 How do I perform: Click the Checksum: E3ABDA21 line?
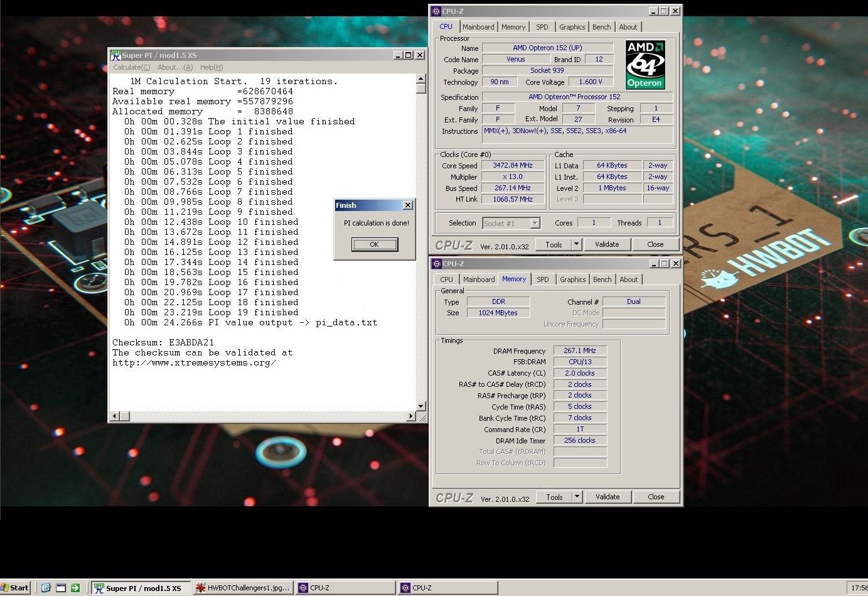(x=163, y=342)
